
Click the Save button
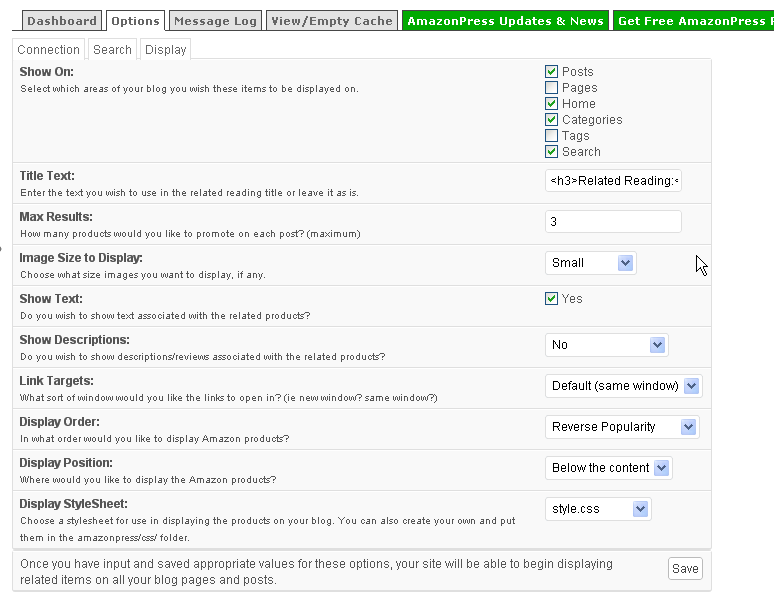[685, 568]
